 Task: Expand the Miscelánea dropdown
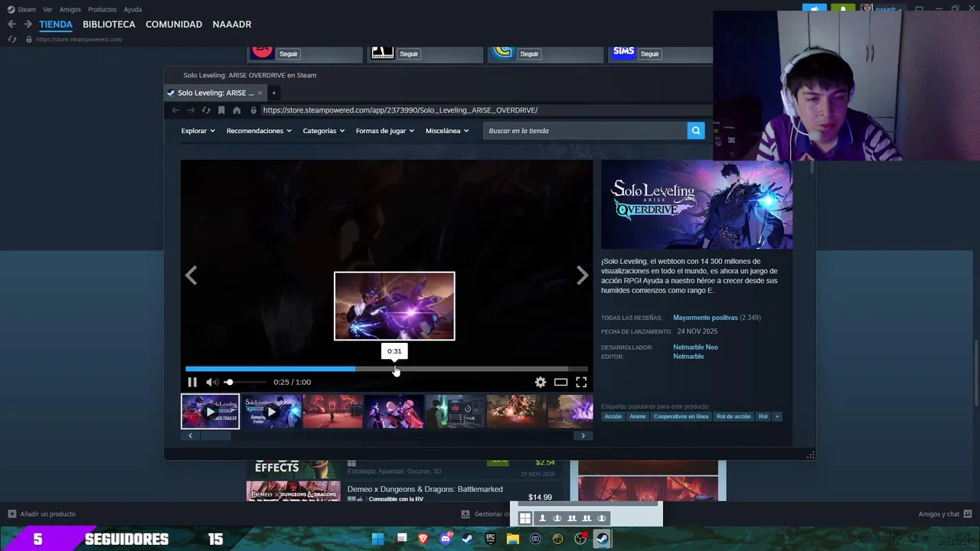(447, 131)
